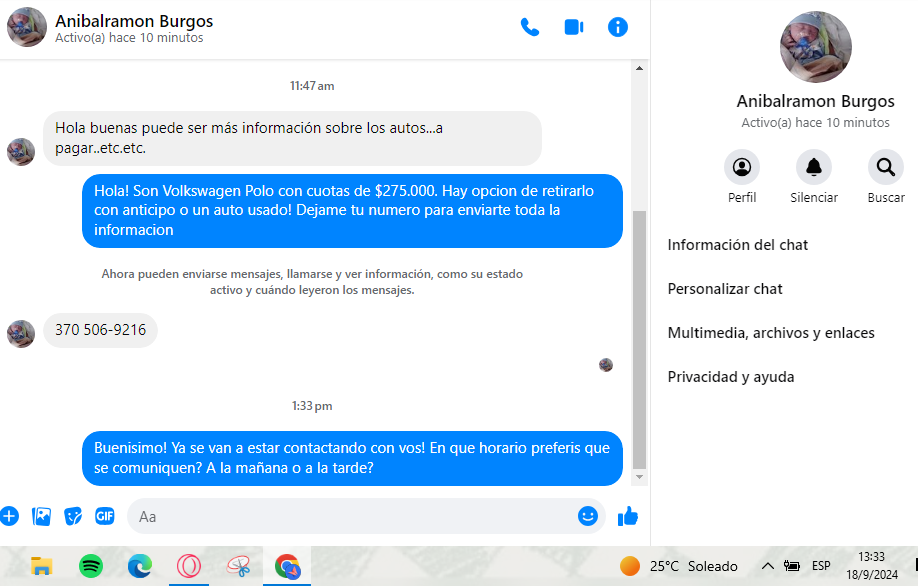The height and width of the screenshot is (586, 918).
Task: Click the chat scrollbar down arrow
Action: [639, 477]
